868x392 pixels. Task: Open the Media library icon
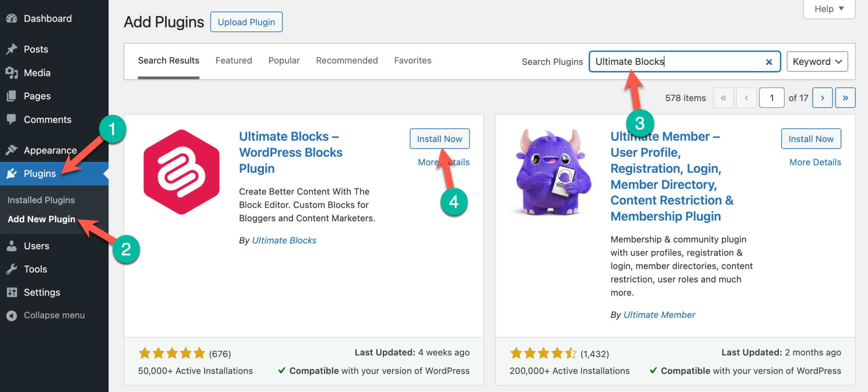click(12, 72)
